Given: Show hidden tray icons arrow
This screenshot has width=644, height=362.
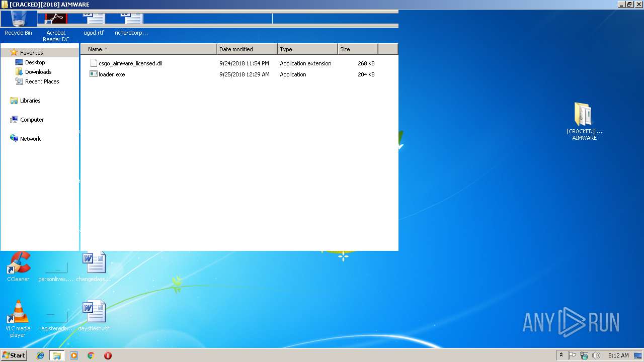Looking at the screenshot, I should (x=561, y=355).
